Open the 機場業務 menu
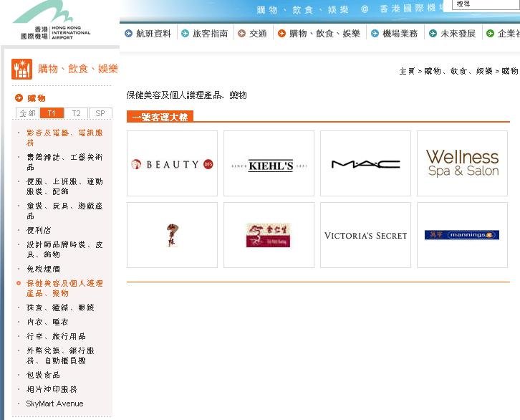Screen dimensions: 520x420 pyautogui.click(x=400, y=34)
